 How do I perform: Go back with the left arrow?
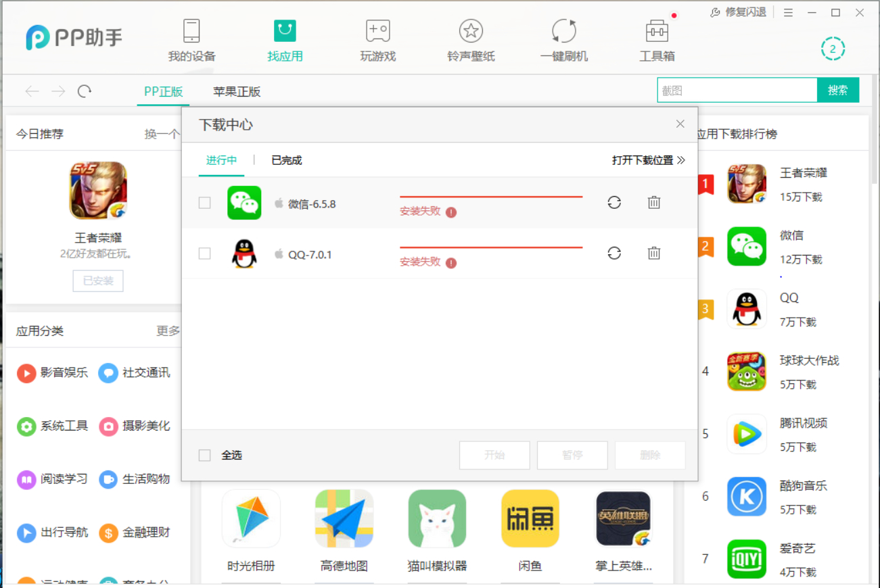pos(32,91)
